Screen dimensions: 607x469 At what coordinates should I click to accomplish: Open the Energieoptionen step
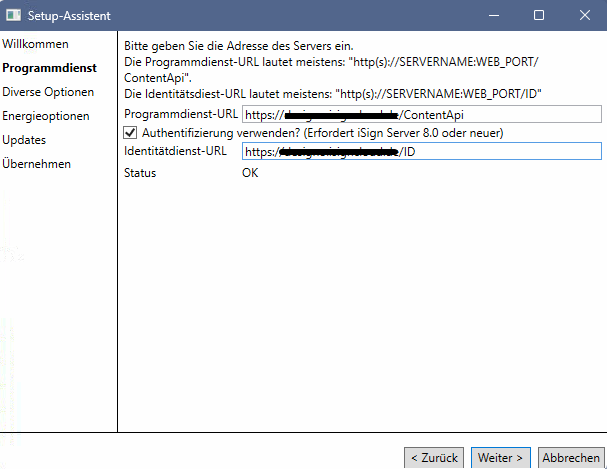pos(46,116)
